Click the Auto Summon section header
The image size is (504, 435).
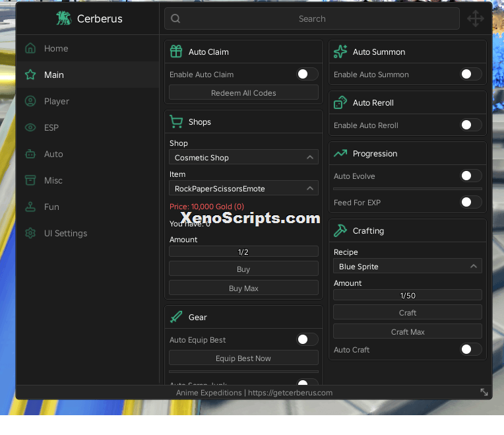coord(408,51)
